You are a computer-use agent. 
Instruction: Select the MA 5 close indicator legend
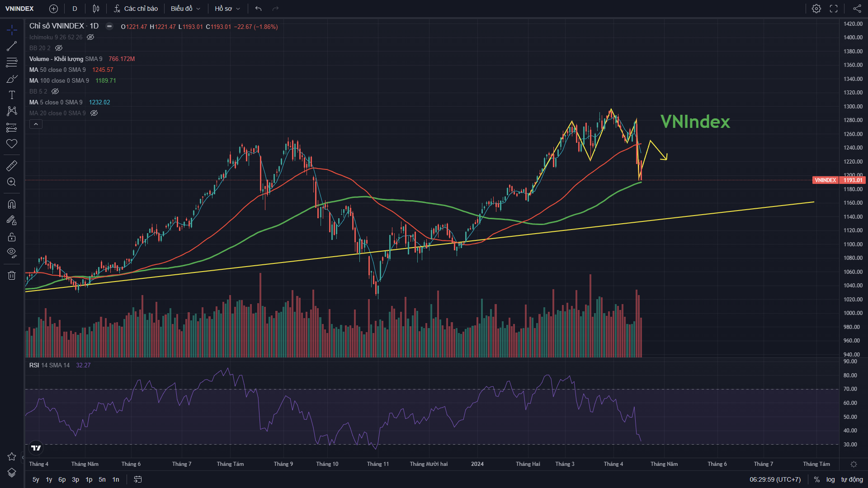tap(56, 102)
